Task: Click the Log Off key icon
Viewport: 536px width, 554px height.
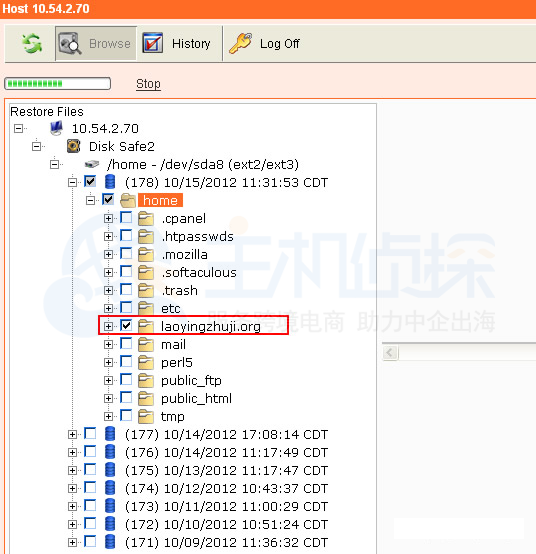Action: 241,43
